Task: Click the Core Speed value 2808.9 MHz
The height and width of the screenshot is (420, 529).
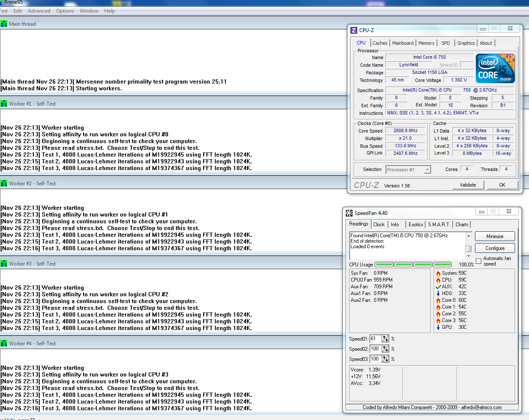Action: [405, 131]
